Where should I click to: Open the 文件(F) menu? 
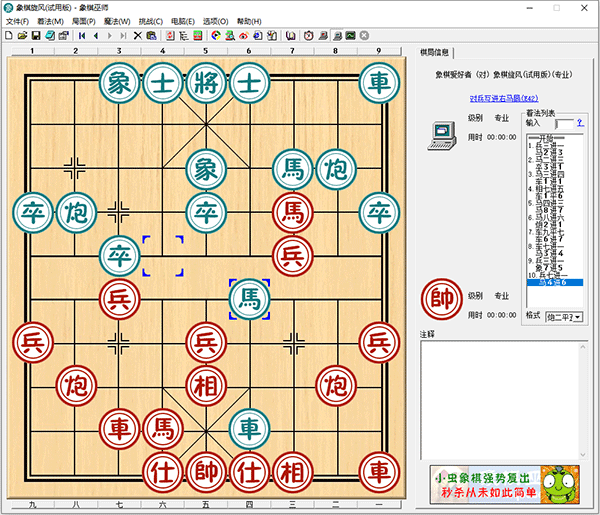pyautogui.click(x=17, y=21)
